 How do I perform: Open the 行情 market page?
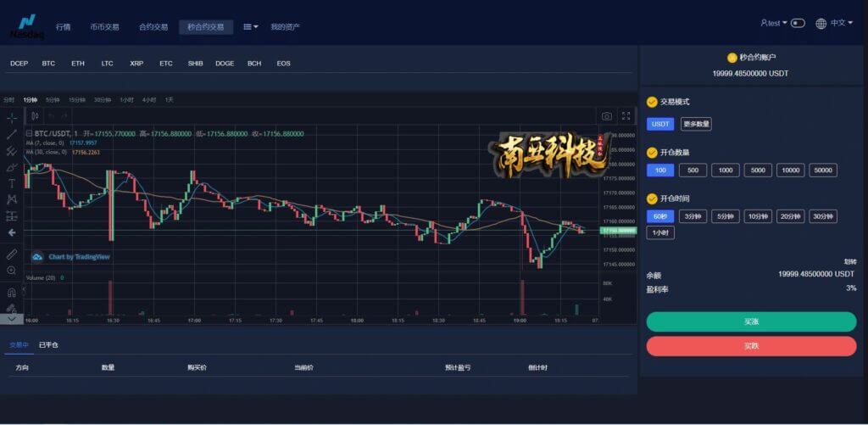click(x=63, y=26)
